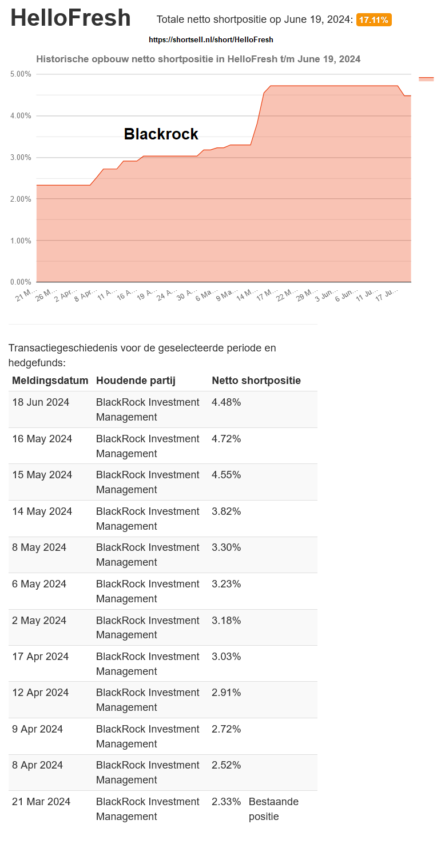Select the 8 May 2024 row date
This screenshot has width=437, height=868.
(39, 547)
